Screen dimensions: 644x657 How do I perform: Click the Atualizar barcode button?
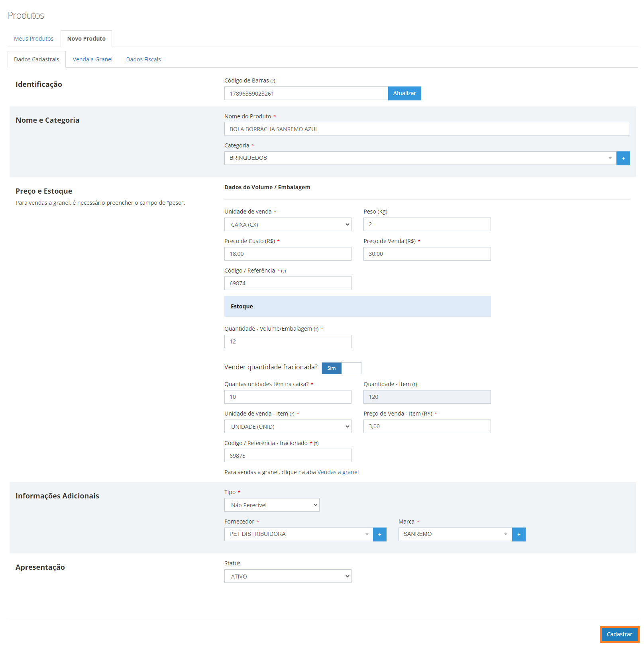pos(404,93)
